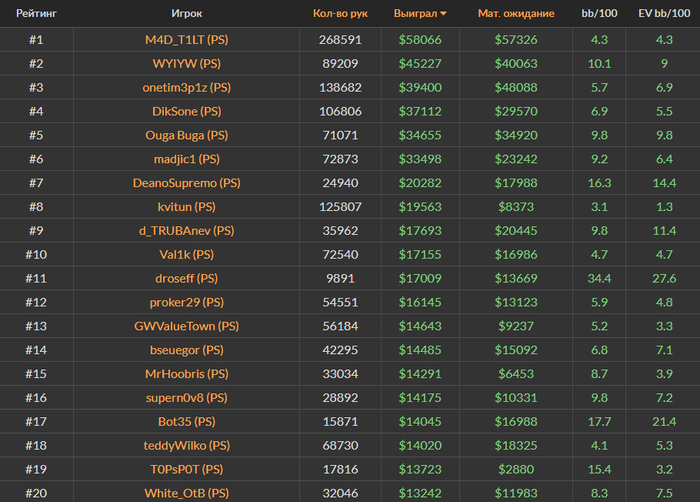The height and width of the screenshot is (502, 700).
Task: Open madjic1 (PS) player link
Action: point(187,159)
